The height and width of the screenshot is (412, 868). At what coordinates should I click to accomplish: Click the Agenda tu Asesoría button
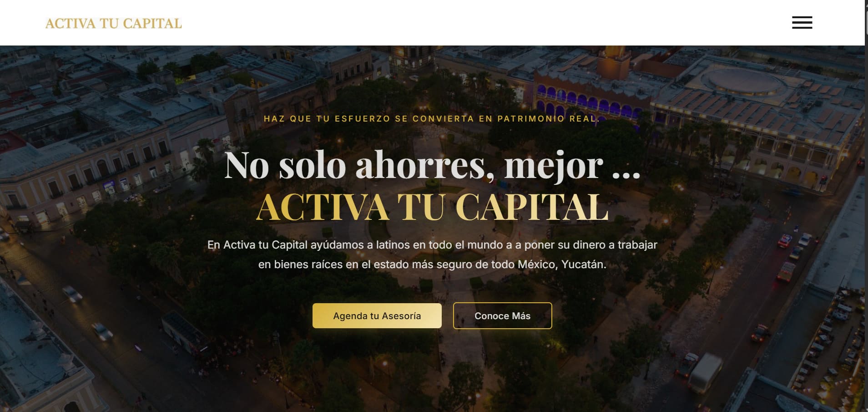pyautogui.click(x=377, y=315)
